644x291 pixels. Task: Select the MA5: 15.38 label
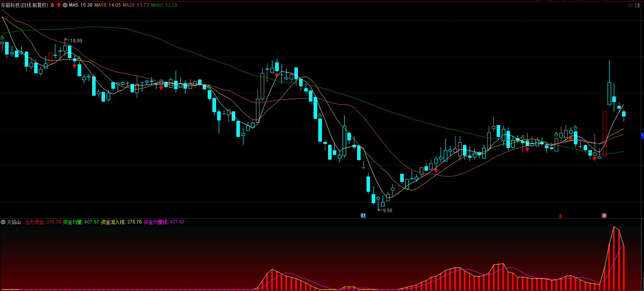pos(81,5)
